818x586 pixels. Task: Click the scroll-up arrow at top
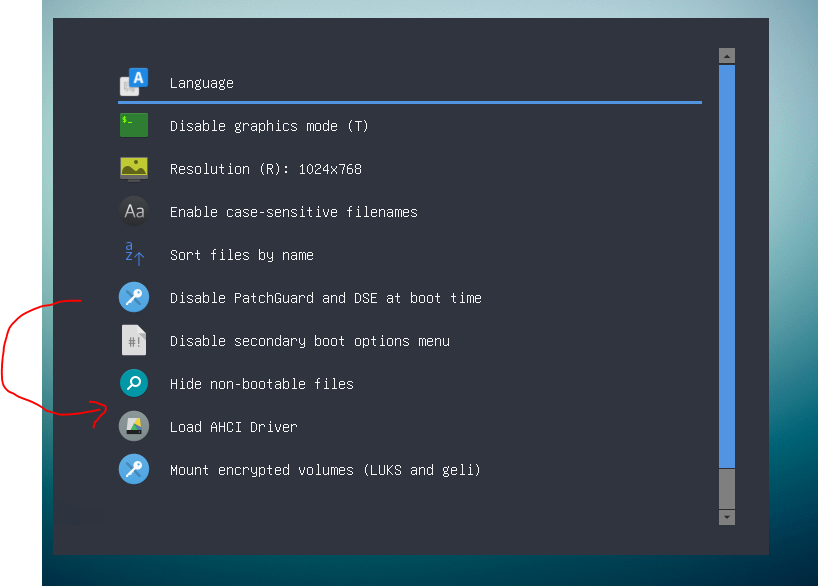coord(726,55)
